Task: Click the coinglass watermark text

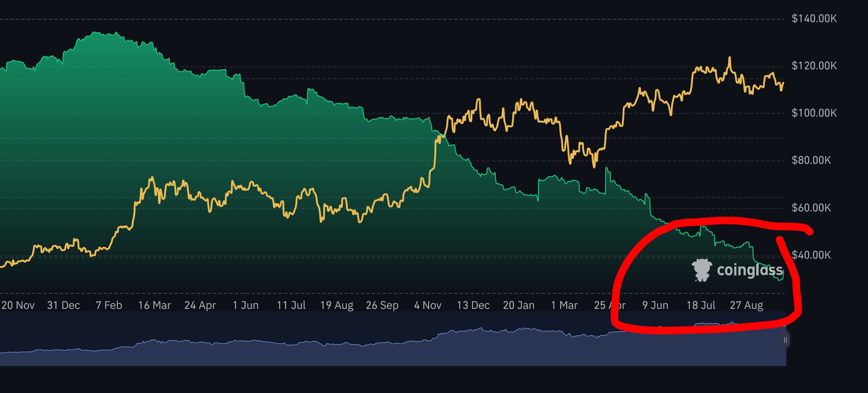Action: click(749, 270)
